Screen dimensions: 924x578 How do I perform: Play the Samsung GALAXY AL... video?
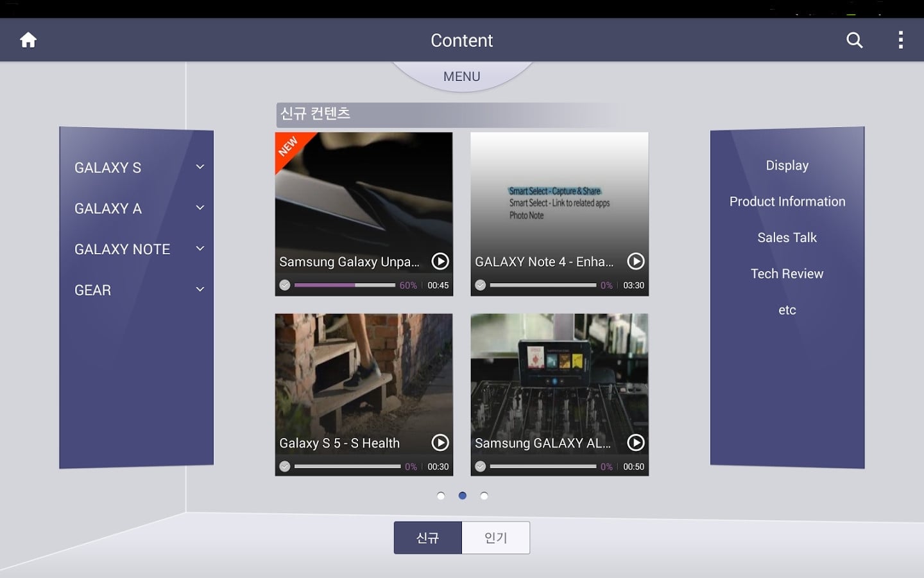(636, 442)
